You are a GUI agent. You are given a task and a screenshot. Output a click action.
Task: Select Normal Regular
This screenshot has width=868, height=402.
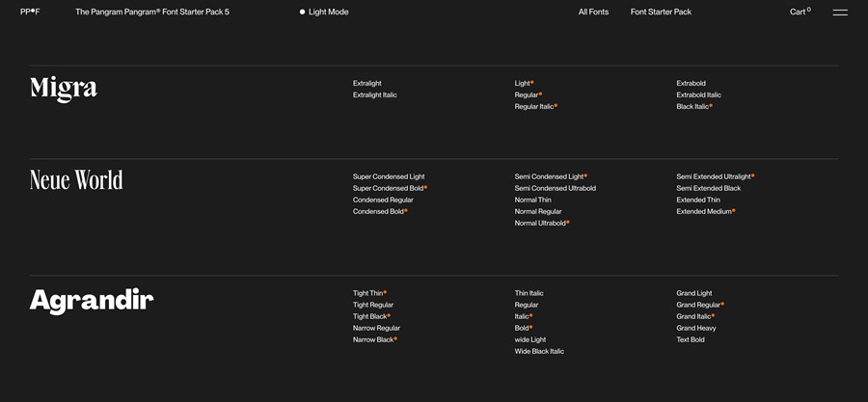point(538,212)
